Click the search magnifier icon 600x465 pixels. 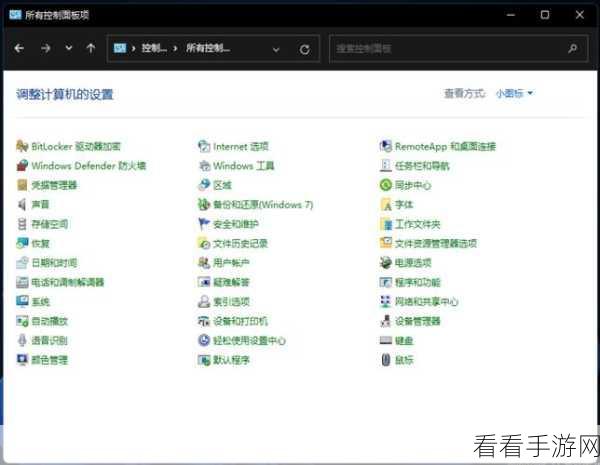[573, 48]
